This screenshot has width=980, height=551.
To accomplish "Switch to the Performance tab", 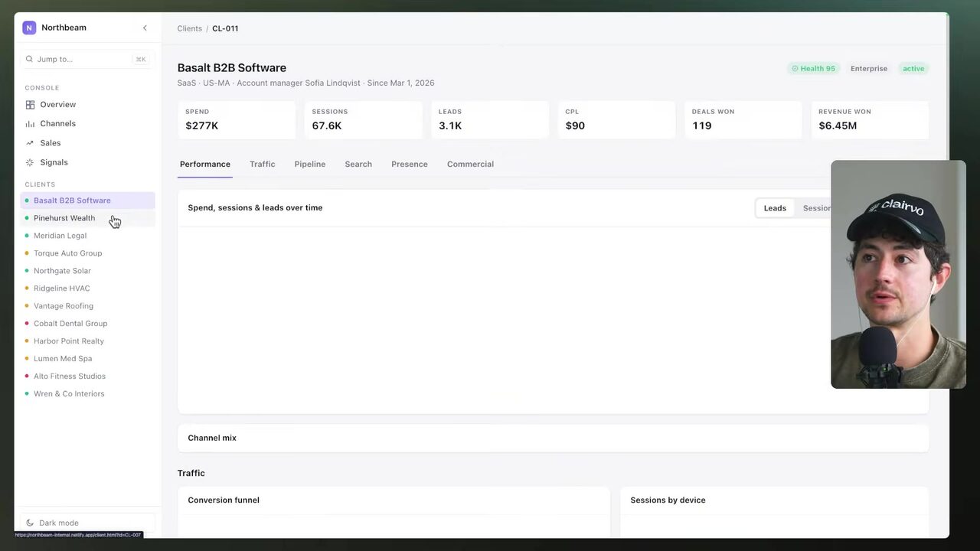I will pos(205,165).
